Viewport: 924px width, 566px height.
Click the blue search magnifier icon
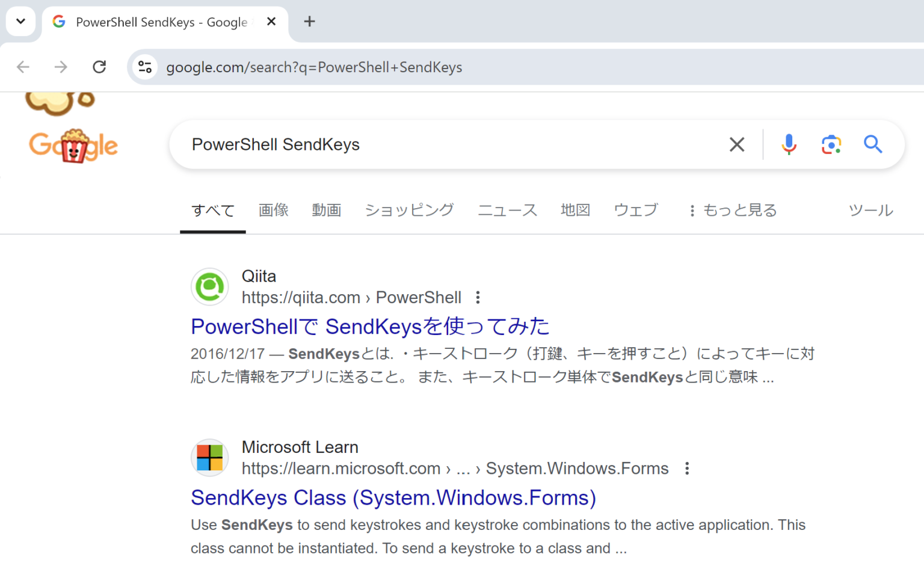pos(873,144)
